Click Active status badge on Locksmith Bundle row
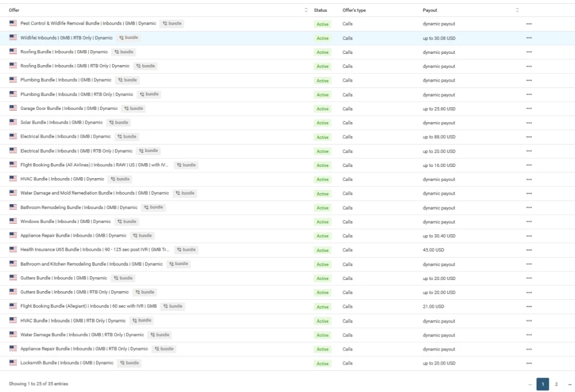This screenshot has width=575, height=392. click(323, 363)
